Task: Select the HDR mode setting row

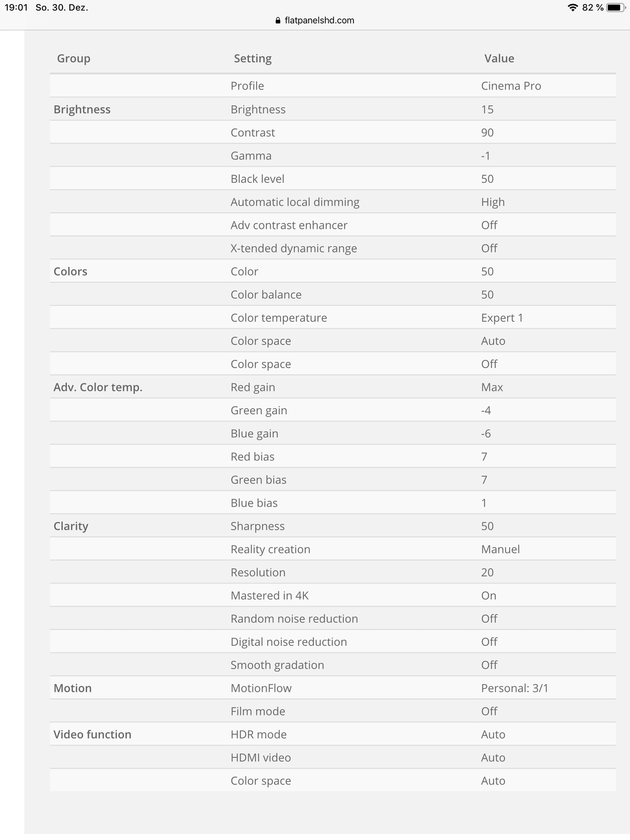Action: [333, 734]
